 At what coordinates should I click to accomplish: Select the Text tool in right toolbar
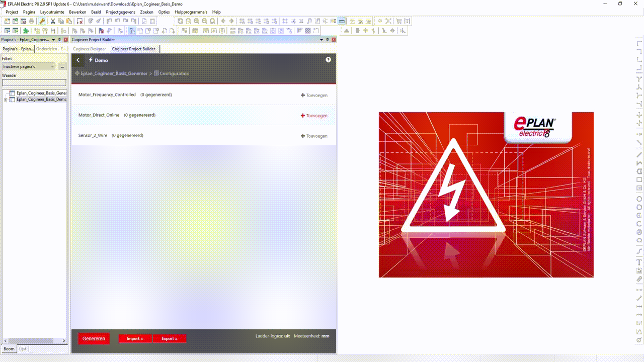[639, 262]
